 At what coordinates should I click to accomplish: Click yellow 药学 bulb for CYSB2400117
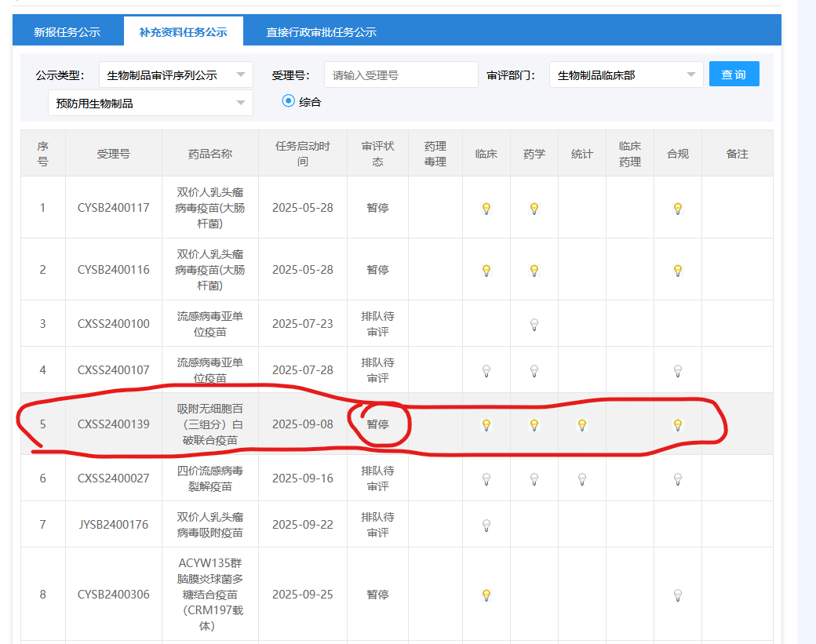534,209
